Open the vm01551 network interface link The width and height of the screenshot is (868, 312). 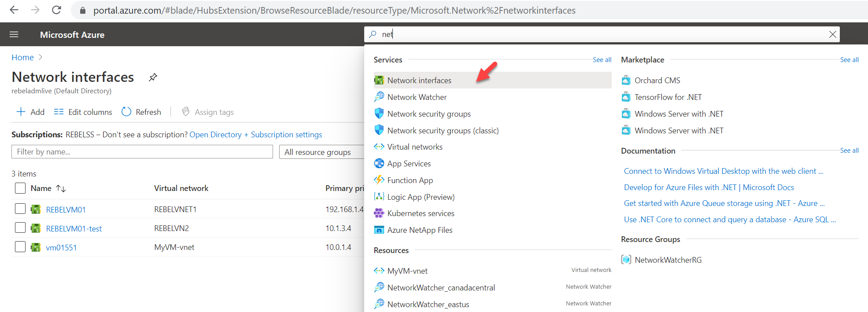coord(61,247)
